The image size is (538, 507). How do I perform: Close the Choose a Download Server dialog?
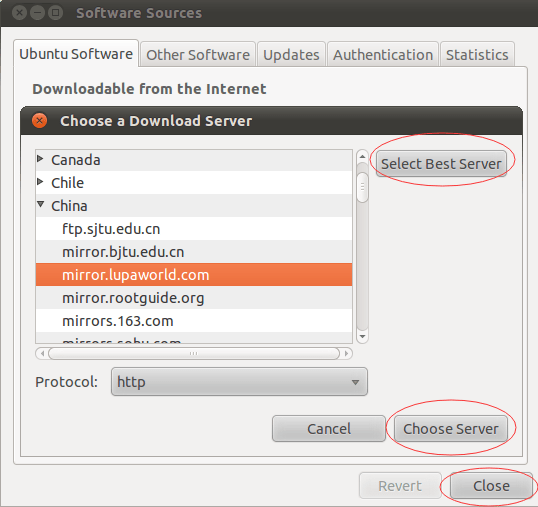(x=39, y=121)
